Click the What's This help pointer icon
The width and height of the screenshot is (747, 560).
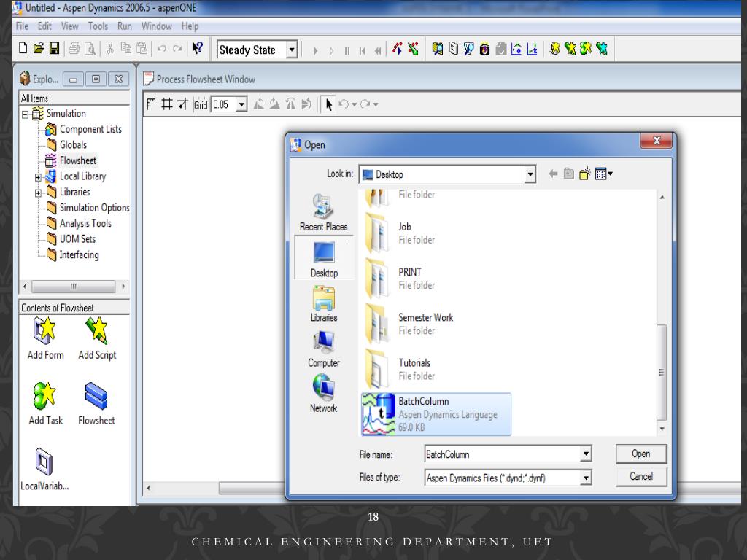pyautogui.click(x=197, y=48)
